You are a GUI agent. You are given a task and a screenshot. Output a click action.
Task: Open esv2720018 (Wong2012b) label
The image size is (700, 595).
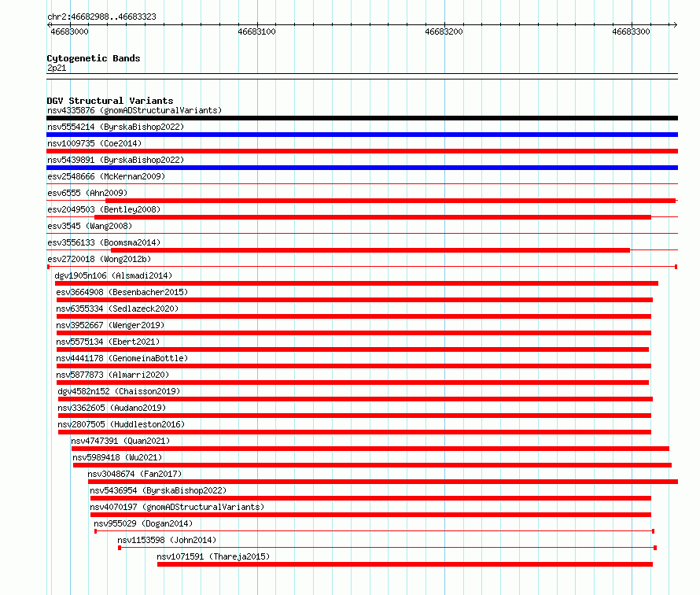click(x=99, y=259)
